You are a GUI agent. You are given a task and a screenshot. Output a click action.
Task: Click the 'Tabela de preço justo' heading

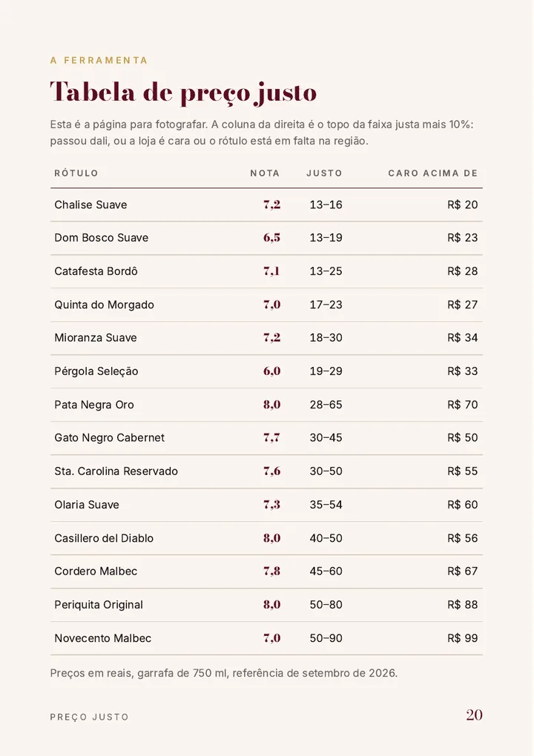point(183,92)
